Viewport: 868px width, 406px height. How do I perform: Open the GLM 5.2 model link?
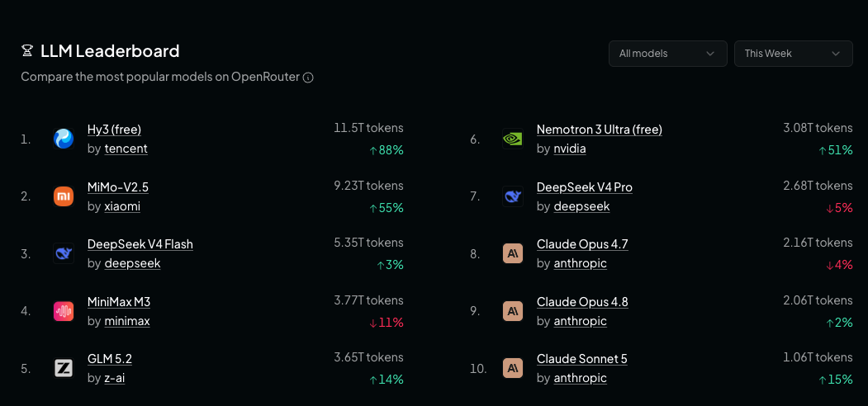(x=110, y=359)
